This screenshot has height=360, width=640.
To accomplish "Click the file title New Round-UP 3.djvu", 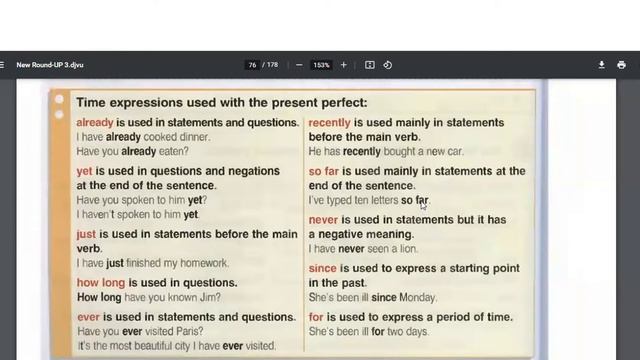I will click(x=50, y=65).
